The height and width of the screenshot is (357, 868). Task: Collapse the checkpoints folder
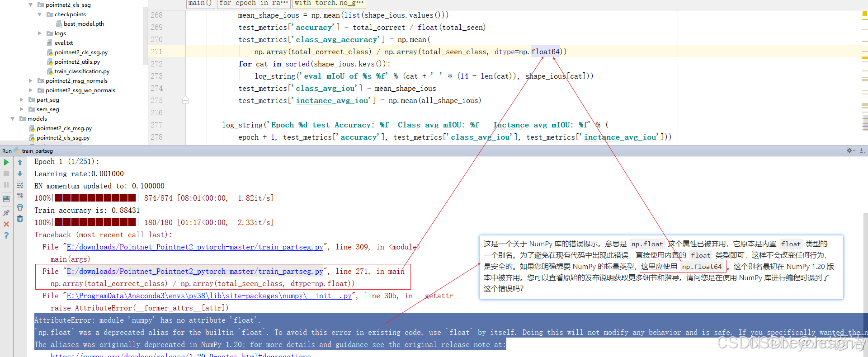40,14
